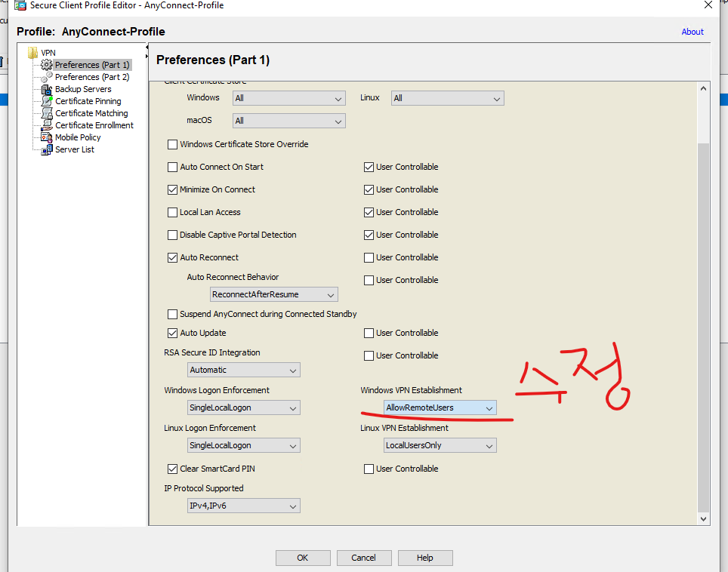Click the scrollbar up arrow
The height and width of the screenshot is (572, 728).
703,88
